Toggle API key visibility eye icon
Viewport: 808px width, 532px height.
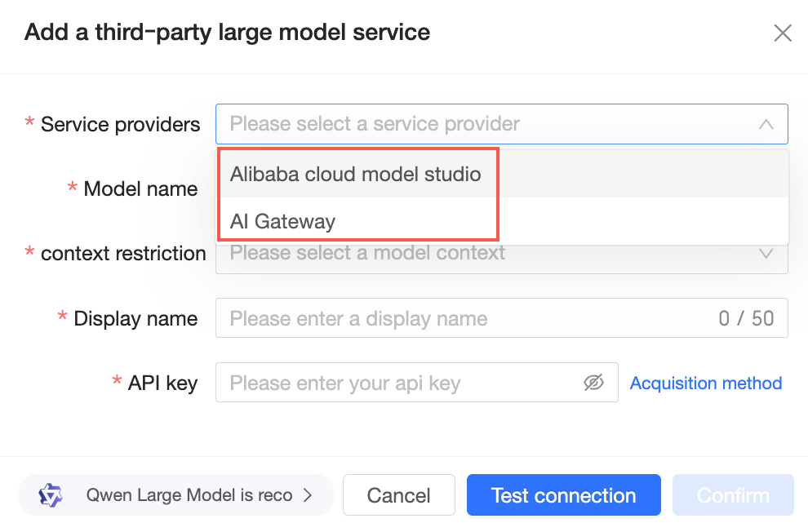(593, 382)
